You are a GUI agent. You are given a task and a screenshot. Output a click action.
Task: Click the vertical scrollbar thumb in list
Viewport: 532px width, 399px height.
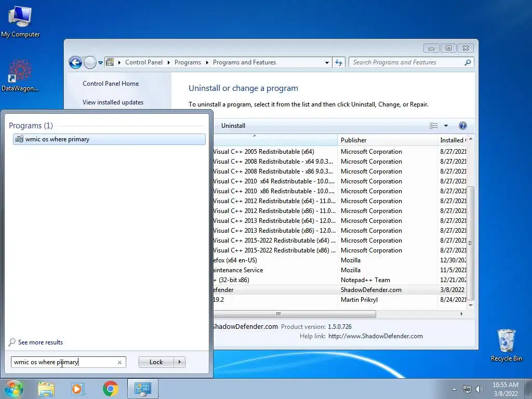[470, 243]
